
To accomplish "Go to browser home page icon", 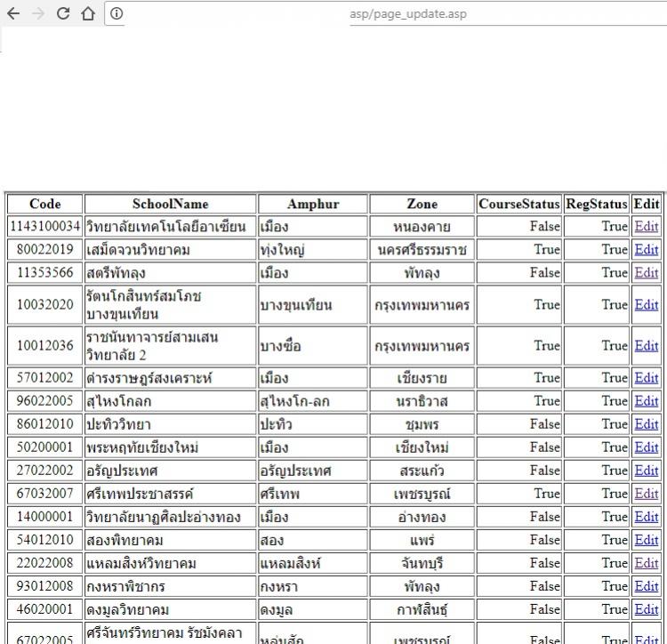I will pos(87,13).
